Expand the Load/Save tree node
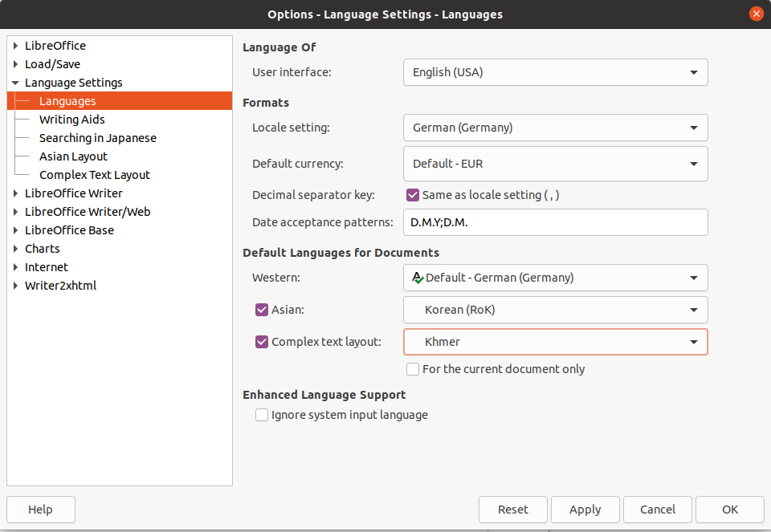 [15, 64]
